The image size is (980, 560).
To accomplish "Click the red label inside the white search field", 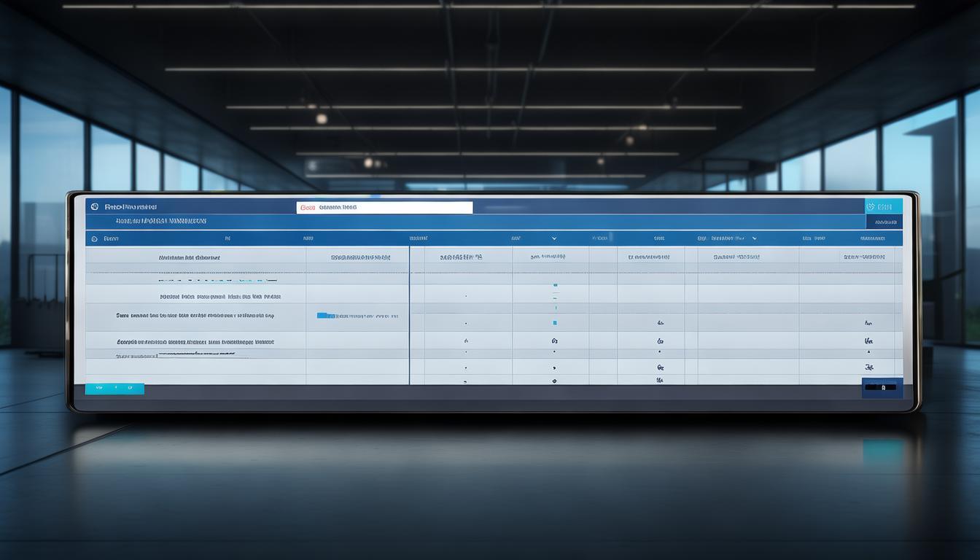I will click(307, 208).
